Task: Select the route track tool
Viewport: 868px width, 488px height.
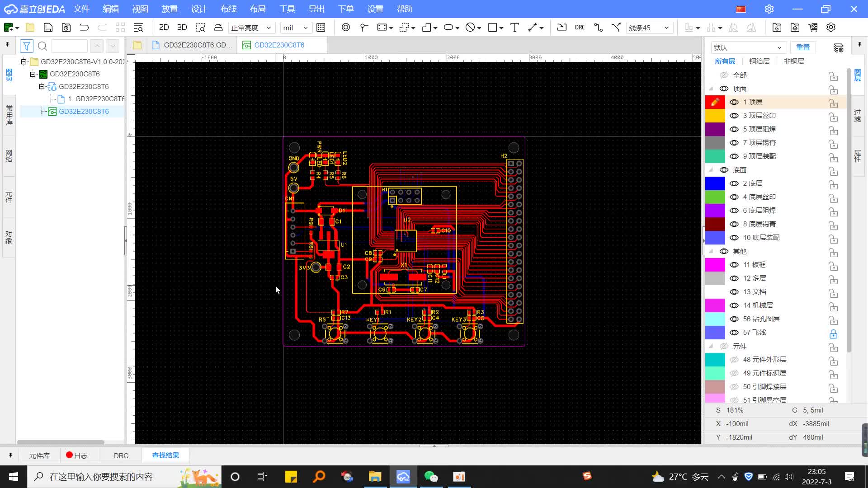Action: pyautogui.click(x=600, y=28)
